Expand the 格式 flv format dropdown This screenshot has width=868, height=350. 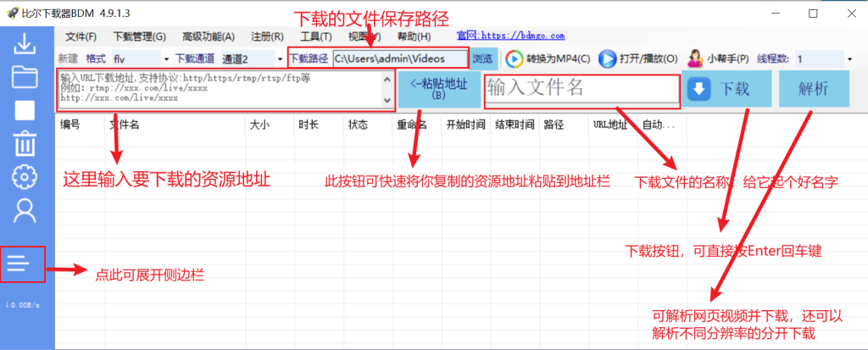pyautogui.click(x=166, y=58)
